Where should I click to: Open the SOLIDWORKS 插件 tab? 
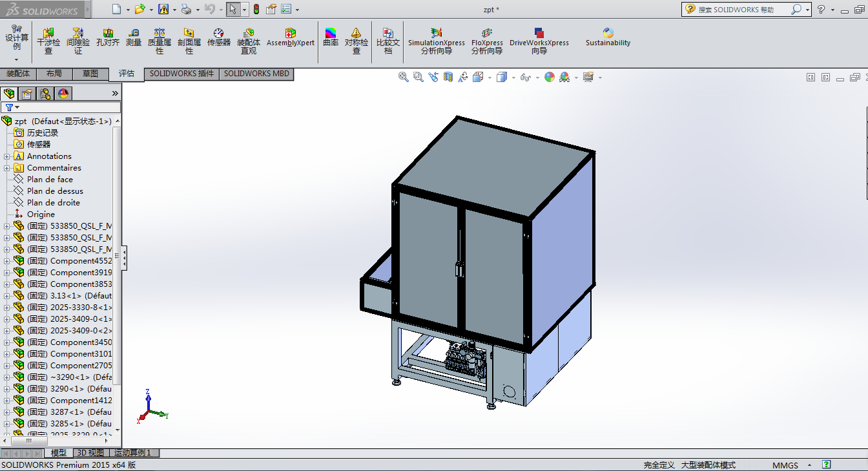(181, 74)
